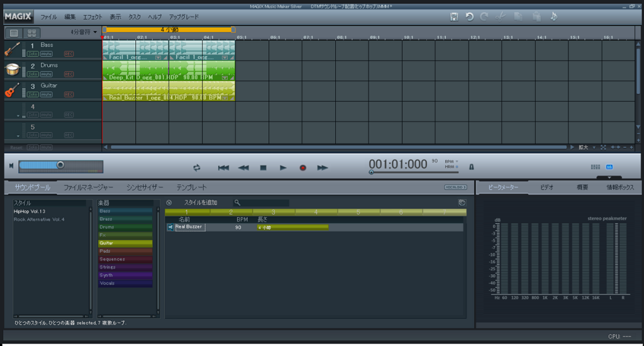This screenshot has height=346, width=644.
Task: Click the refresh icon in the sound pool
Action: [462, 203]
